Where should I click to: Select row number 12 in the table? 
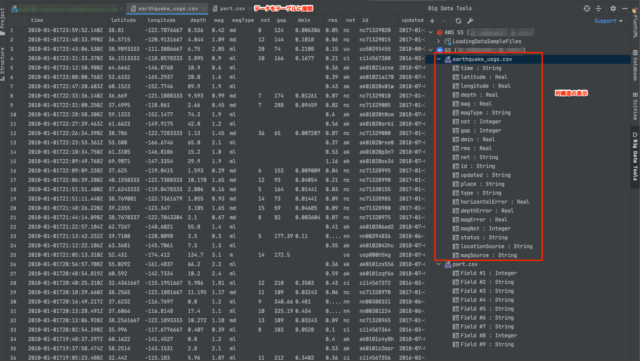click(13, 133)
